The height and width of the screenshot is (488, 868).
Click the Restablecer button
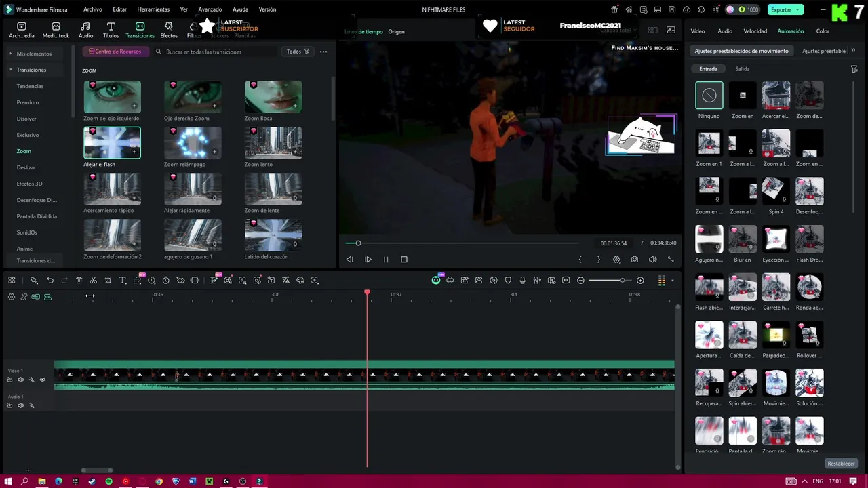(x=841, y=464)
